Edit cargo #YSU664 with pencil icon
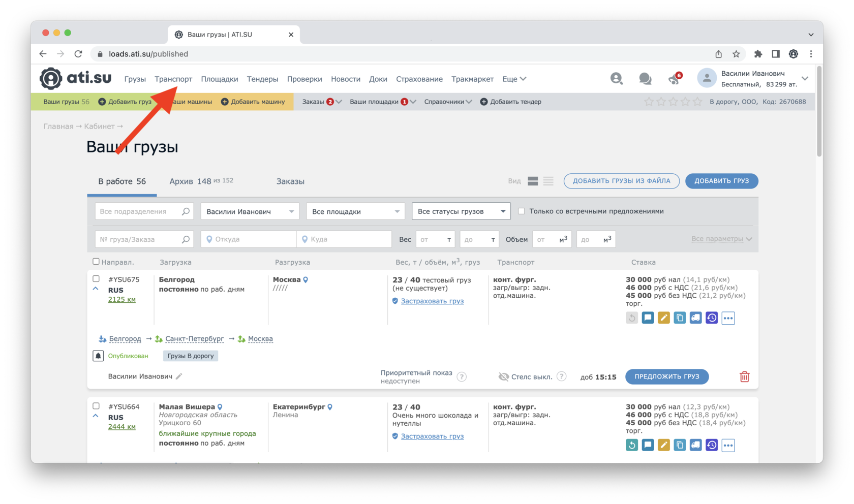 (663, 445)
